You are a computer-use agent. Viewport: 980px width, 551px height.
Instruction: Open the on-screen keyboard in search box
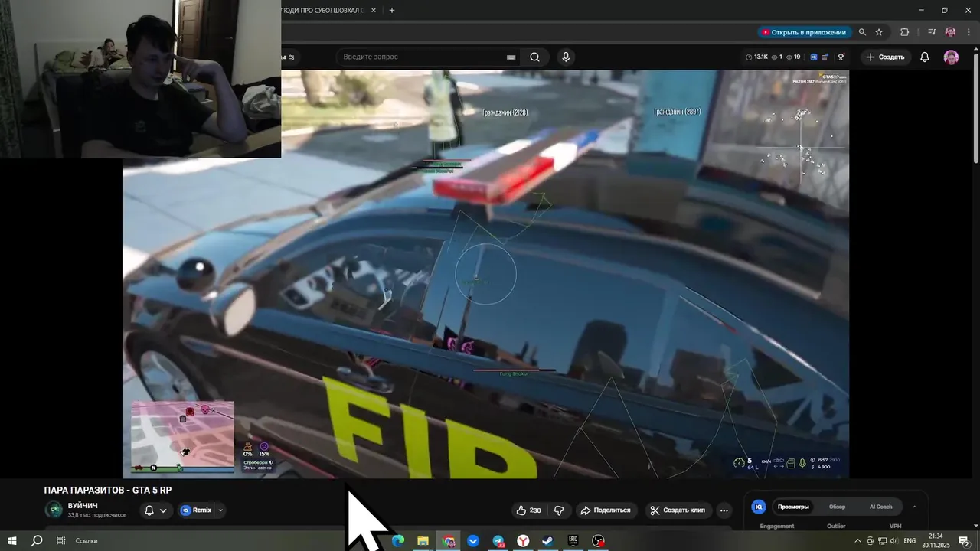pyautogui.click(x=511, y=57)
